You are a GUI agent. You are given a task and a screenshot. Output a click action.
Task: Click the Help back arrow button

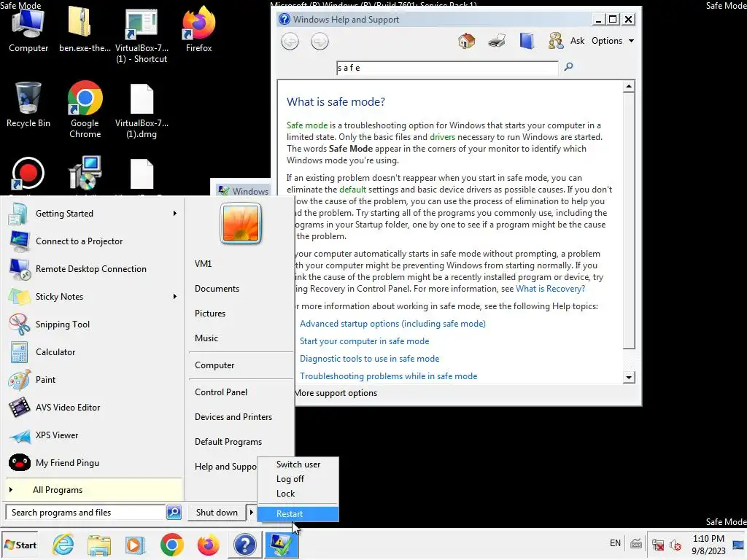coord(290,42)
